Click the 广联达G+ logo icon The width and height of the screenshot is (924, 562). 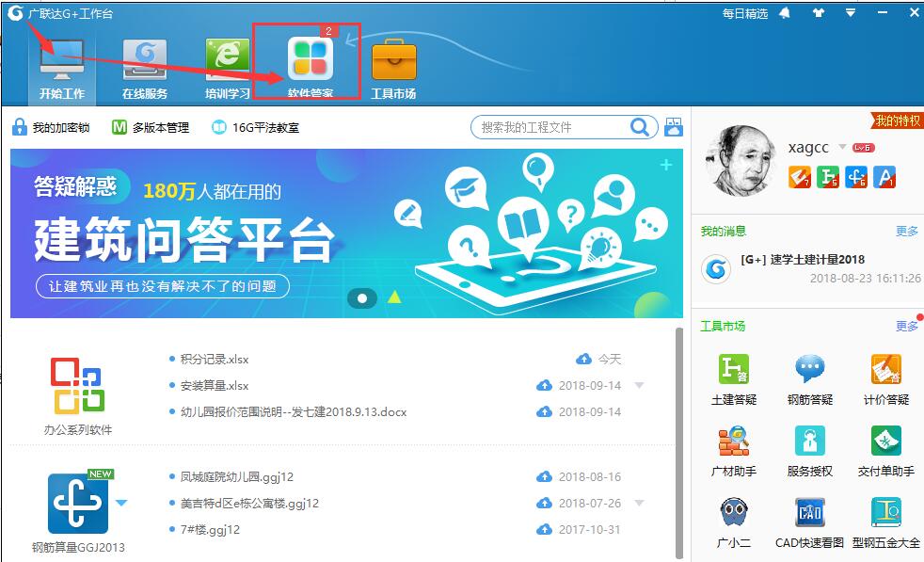point(16,12)
